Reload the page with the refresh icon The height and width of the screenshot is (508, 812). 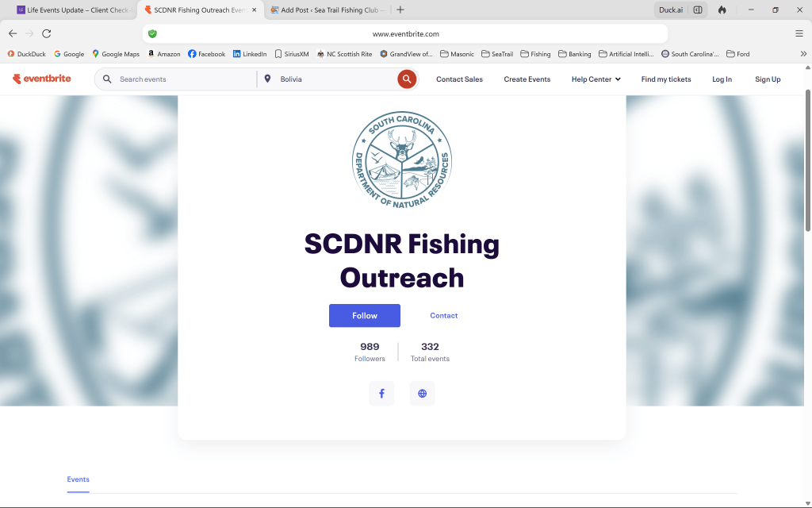47,33
